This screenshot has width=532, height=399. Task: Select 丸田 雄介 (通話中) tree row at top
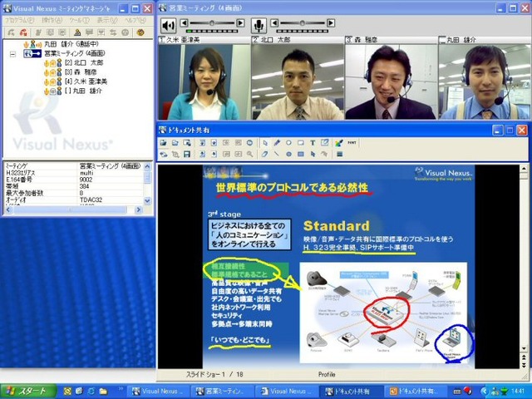71,44
